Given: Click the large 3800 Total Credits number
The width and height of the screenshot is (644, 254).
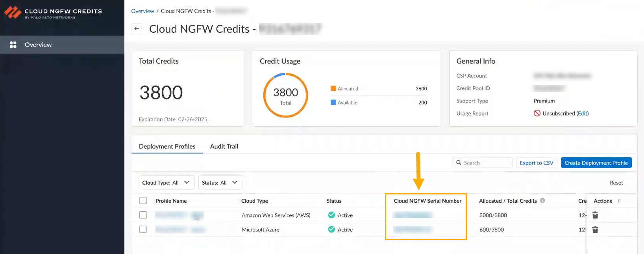Looking at the screenshot, I should coord(161,93).
